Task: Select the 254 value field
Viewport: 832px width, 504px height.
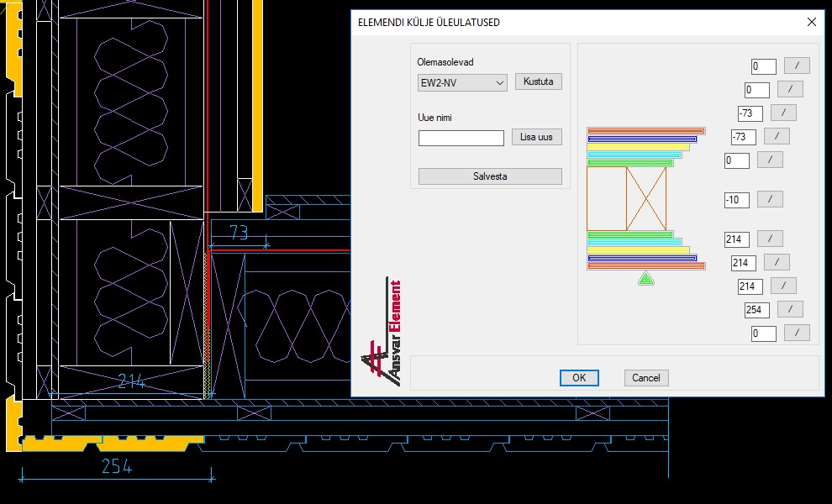Action: point(756,310)
